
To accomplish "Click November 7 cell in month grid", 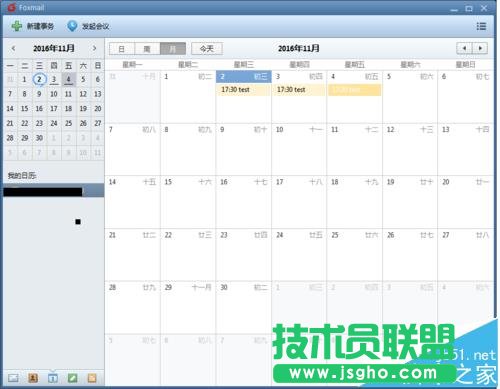I will click(132, 149).
